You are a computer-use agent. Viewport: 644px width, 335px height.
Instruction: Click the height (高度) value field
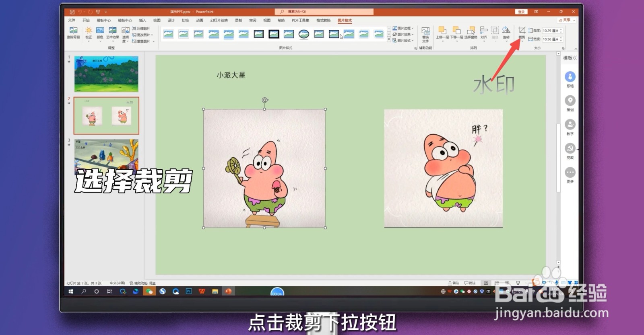pyautogui.click(x=550, y=31)
